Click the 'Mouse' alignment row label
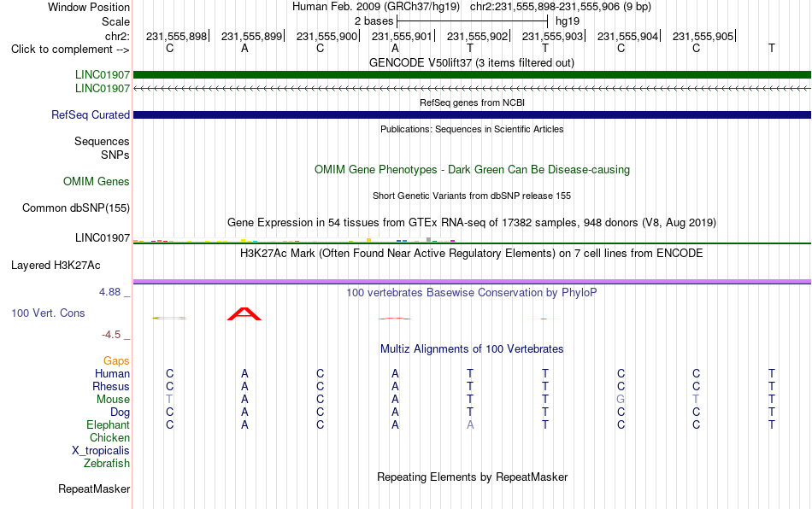812x509 pixels. click(113, 400)
